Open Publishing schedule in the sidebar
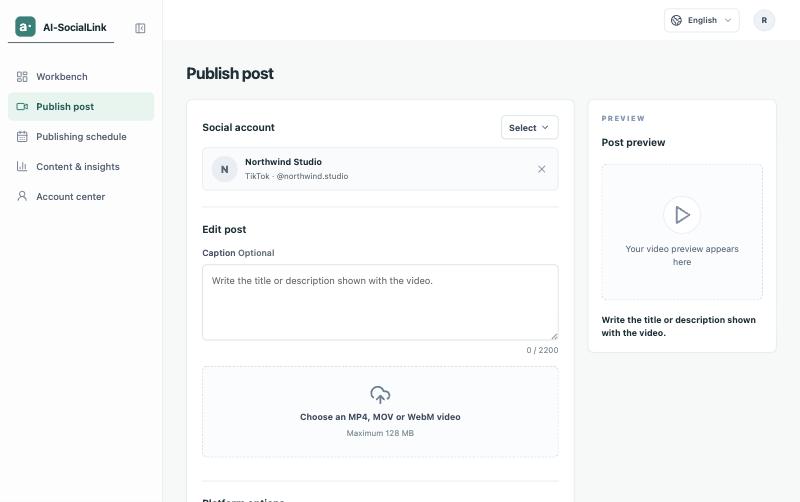Viewport: 800px width, 502px height. pyautogui.click(x=81, y=137)
